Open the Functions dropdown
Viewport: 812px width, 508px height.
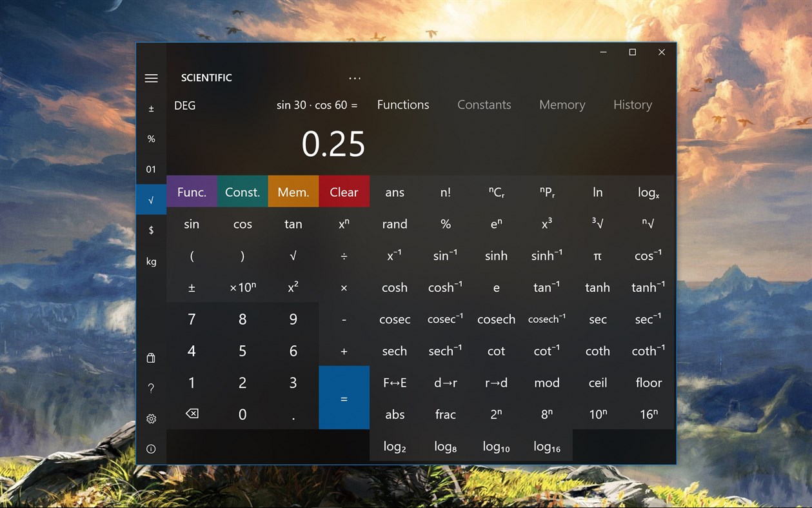(x=402, y=105)
